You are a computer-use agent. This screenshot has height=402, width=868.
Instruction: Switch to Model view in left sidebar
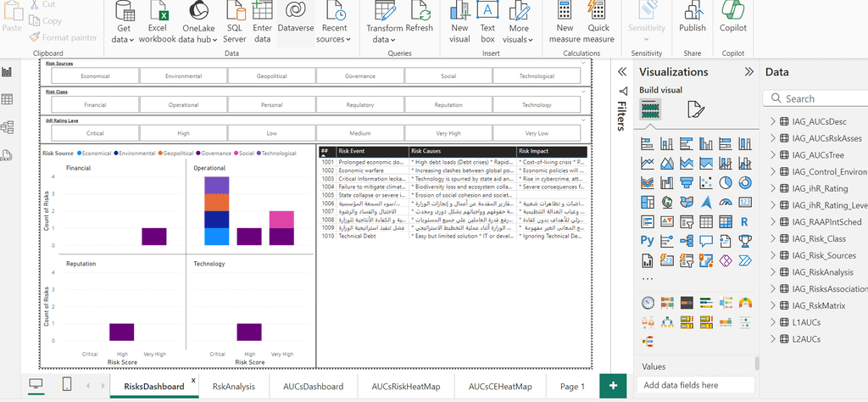point(8,127)
